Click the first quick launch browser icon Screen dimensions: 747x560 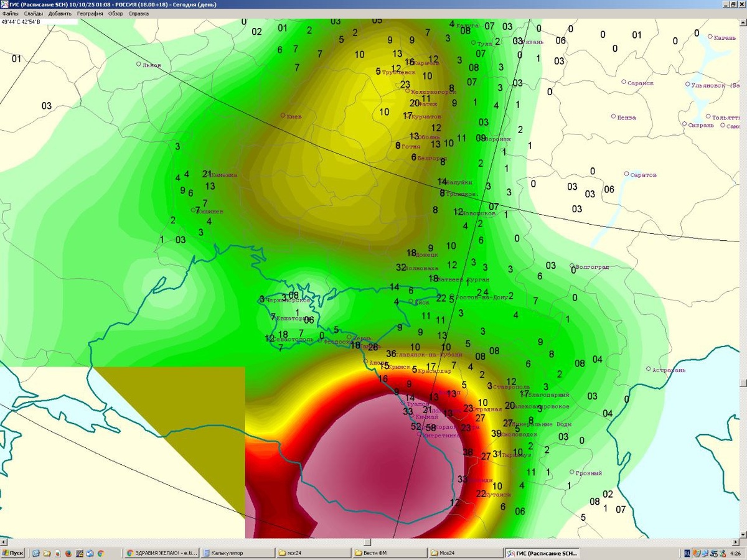[x=36, y=553]
